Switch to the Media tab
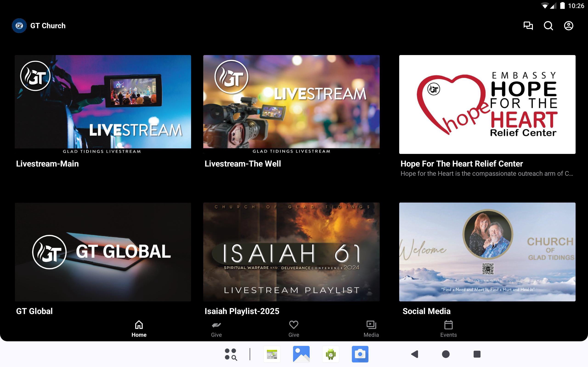 tap(371, 329)
